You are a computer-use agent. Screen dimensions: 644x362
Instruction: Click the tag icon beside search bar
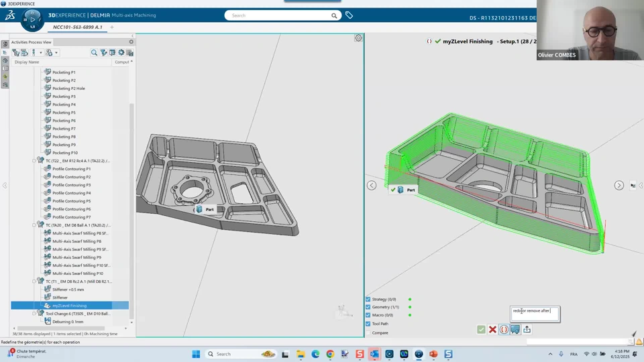pyautogui.click(x=349, y=15)
